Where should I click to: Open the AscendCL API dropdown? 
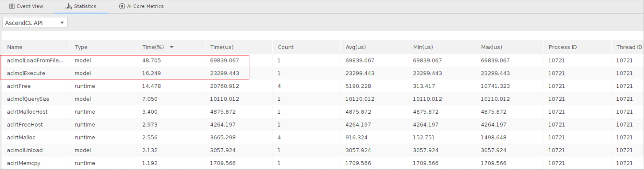click(x=35, y=23)
